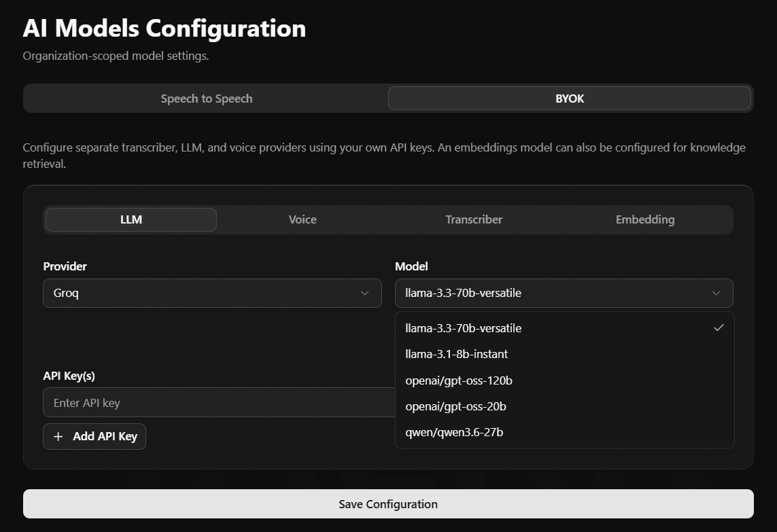Save the configuration

click(x=388, y=503)
